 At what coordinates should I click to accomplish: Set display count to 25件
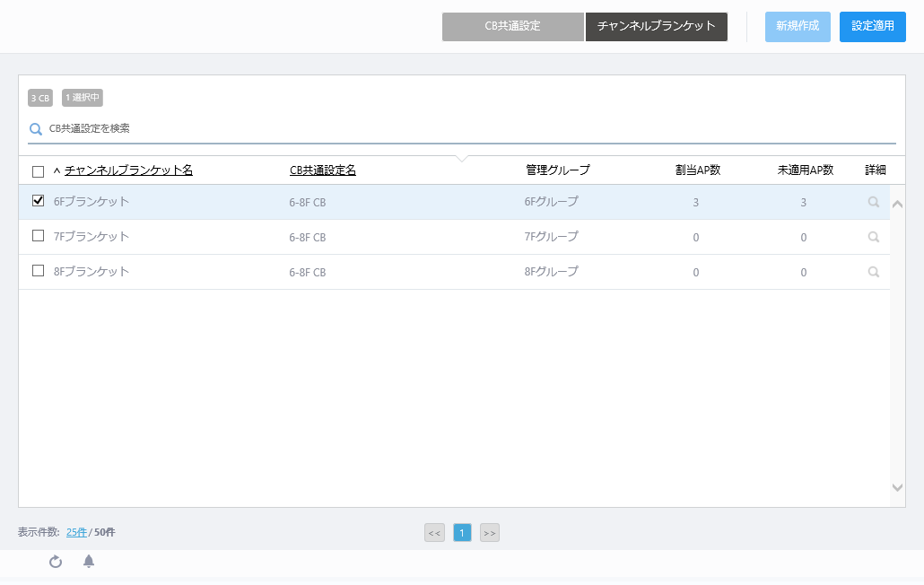76,533
